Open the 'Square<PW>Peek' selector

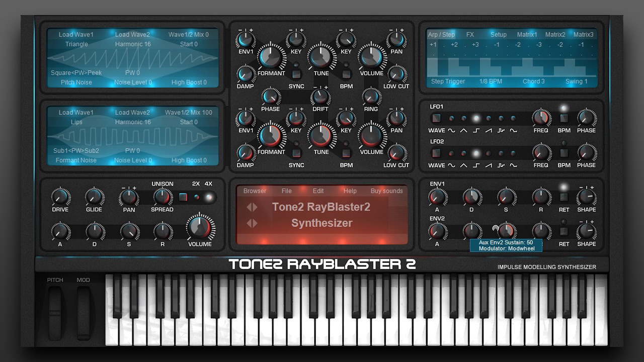76,73
